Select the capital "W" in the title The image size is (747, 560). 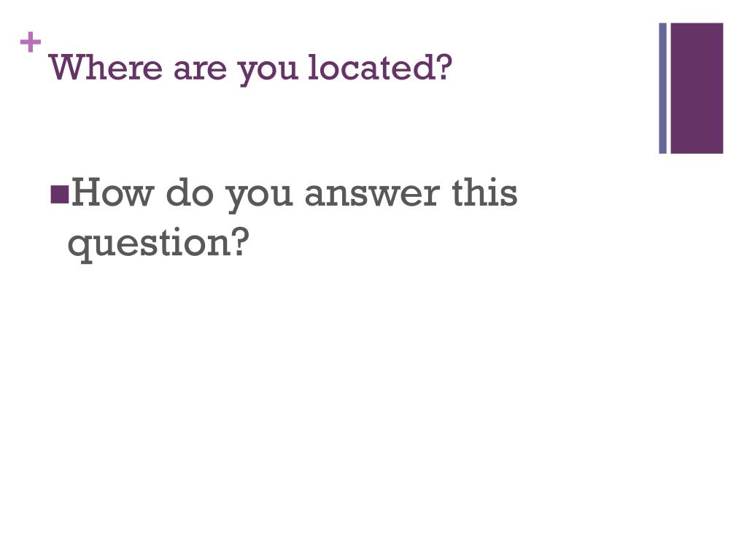pos(69,68)
